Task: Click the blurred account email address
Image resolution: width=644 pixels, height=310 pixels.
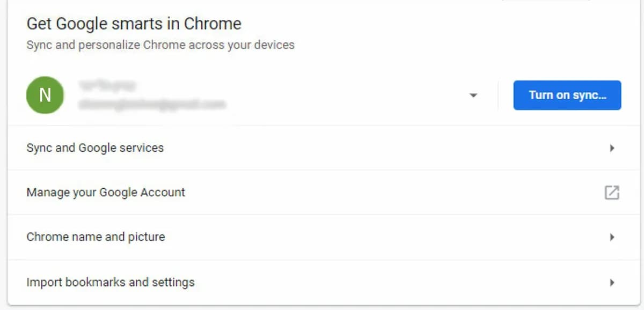Action: pyautogui.click(x=151, y=105)
